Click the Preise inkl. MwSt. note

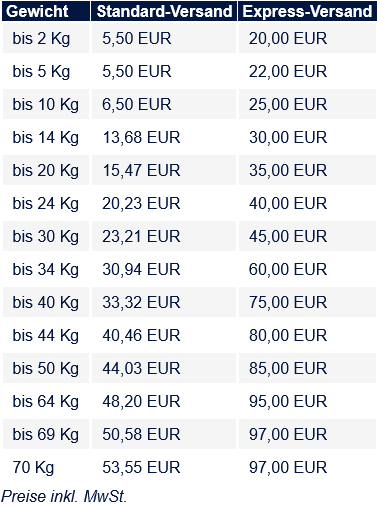[x=64, y=496]
